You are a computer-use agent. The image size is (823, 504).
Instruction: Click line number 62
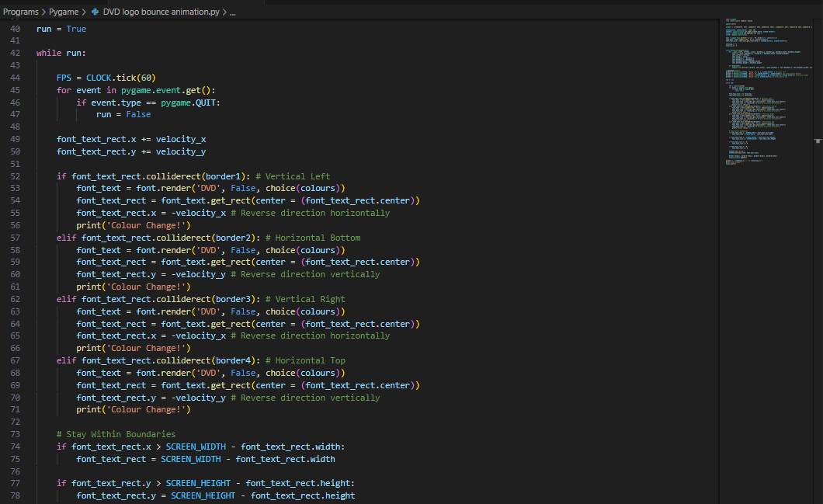pyautogui.click(x=16, y=299)
